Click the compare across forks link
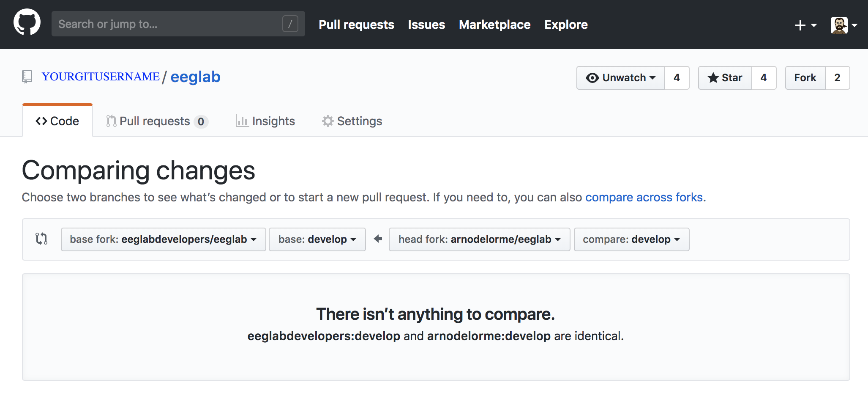The image size is (868, 396). click(x=644, y=197)
